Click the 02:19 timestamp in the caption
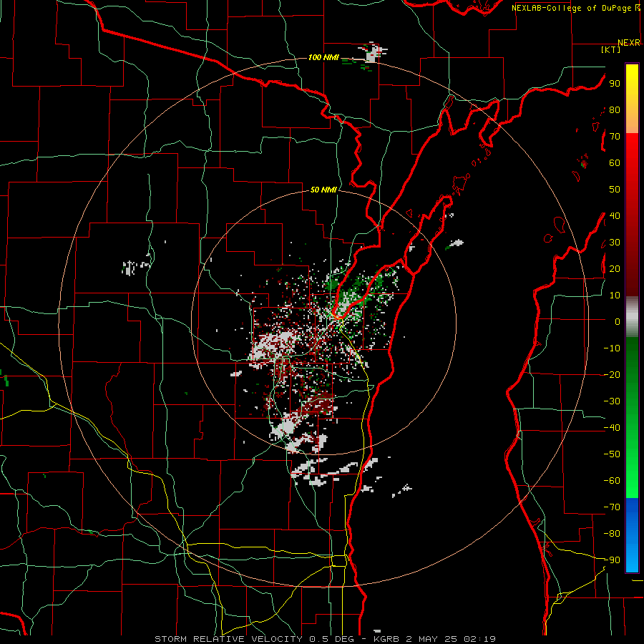 (479, 639)
